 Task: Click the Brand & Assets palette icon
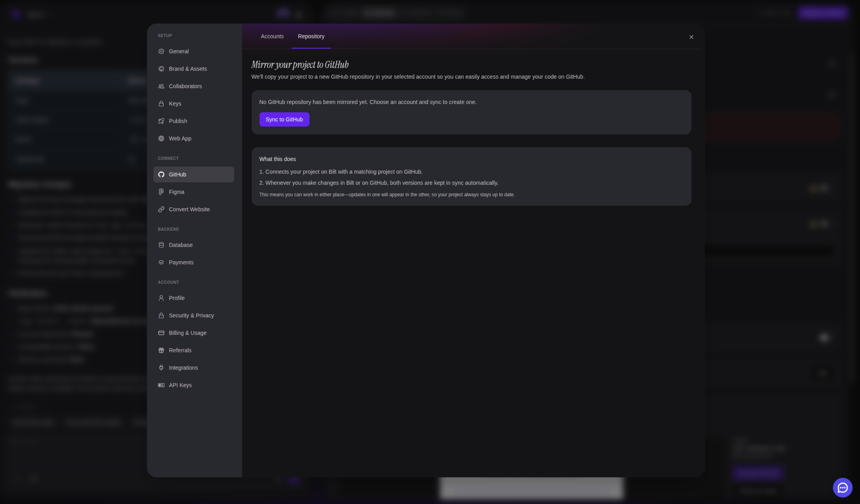pos(161,68)
